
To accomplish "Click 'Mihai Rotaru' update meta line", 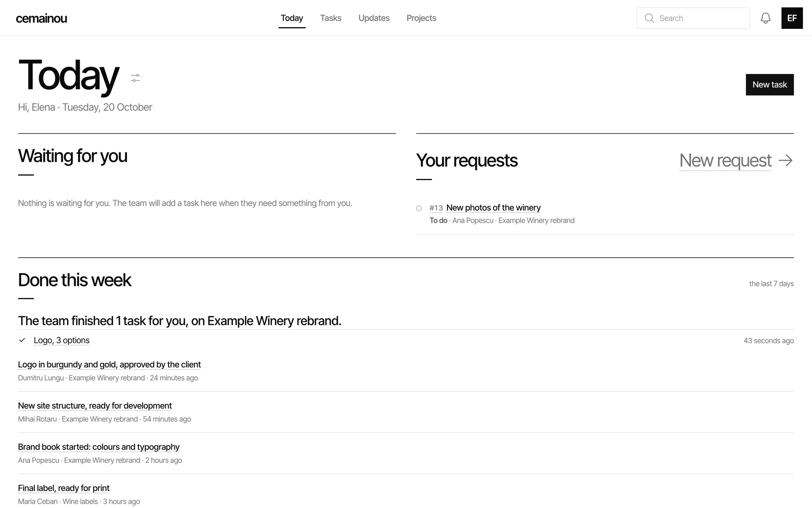I will point(104,419).
